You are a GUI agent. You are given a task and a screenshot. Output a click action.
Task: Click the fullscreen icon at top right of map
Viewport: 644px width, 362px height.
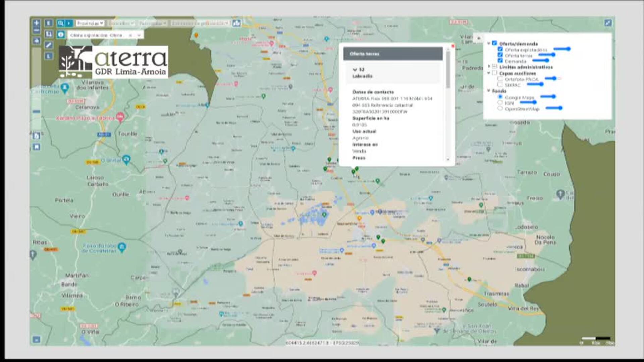(608, 23)
